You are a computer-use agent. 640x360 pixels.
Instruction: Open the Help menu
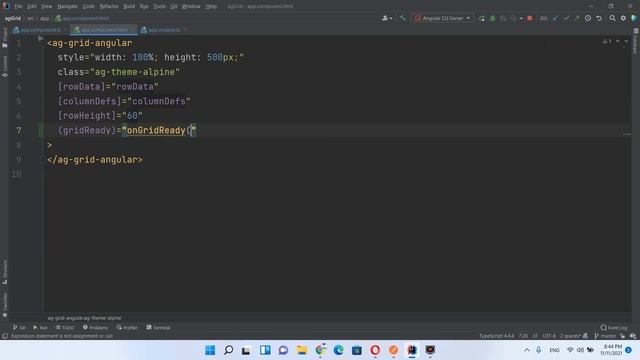coord(211,7)
